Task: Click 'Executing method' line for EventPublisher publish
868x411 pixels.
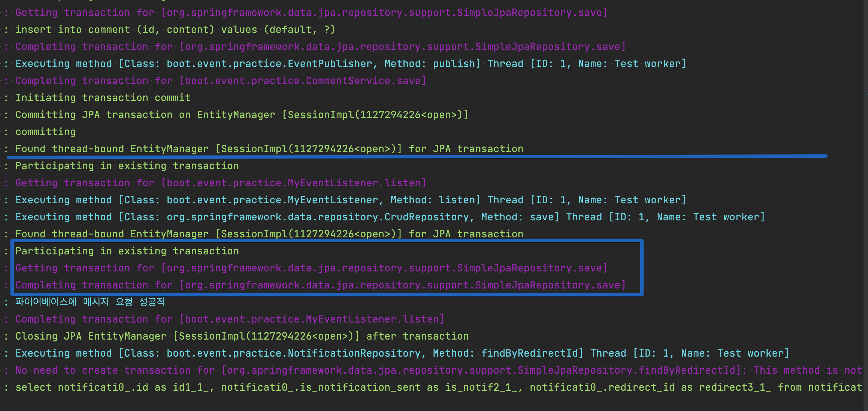Action: (350, 64)
